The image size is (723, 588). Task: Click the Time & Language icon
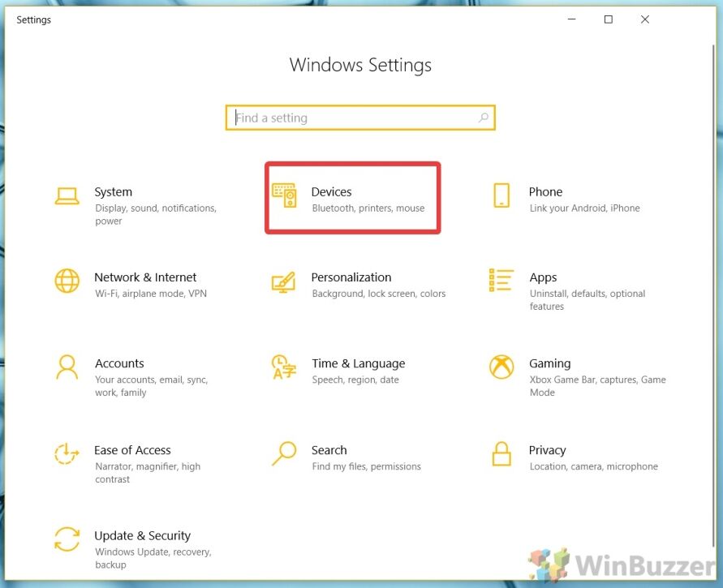(x=283, y=367)
